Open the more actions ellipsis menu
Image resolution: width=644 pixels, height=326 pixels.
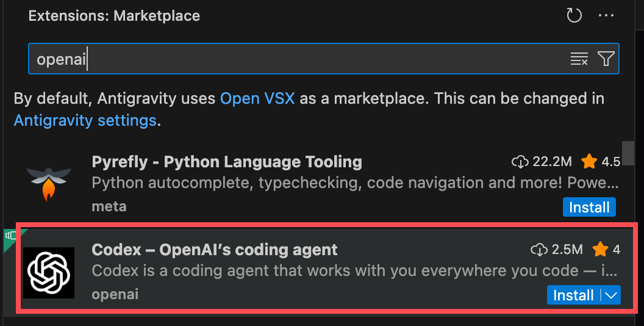tap(606, 16)
